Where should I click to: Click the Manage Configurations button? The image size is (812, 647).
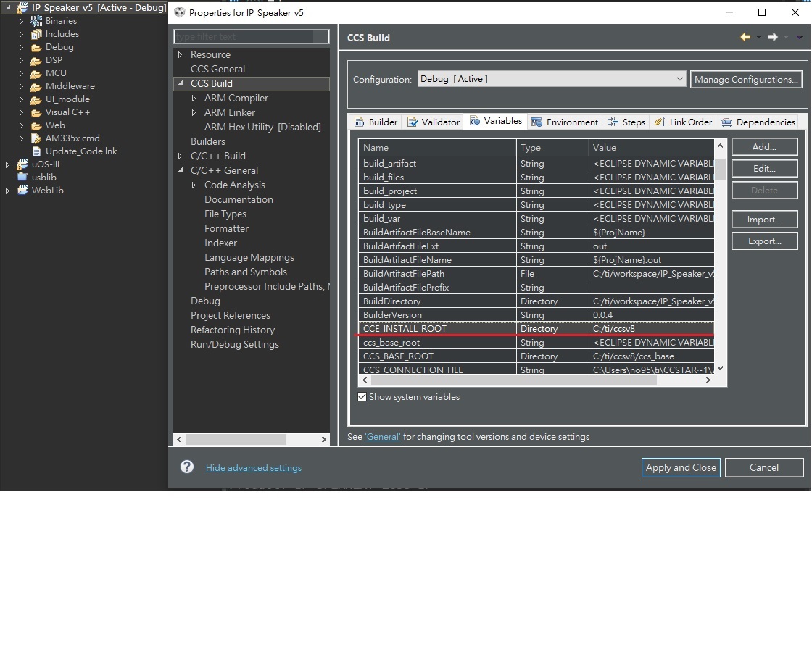[x=746, y=79]
